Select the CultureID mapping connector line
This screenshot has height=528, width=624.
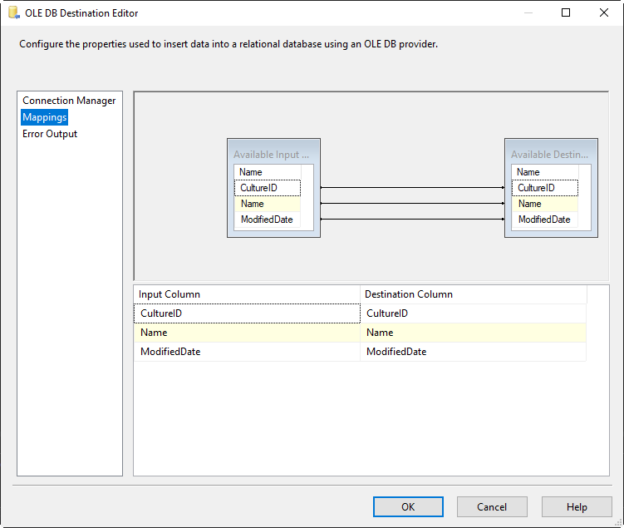(x=412, y=187)
